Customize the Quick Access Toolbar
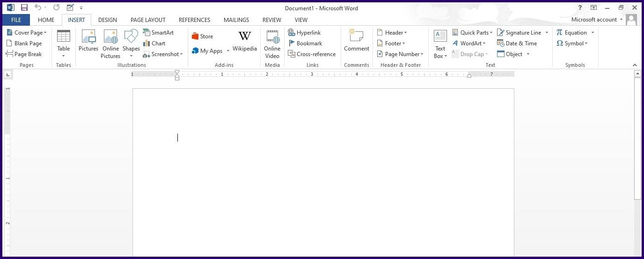 (81, 7)
